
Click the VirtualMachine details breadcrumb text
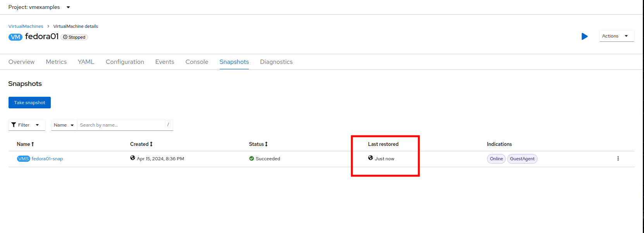click(x=76, y=26)
